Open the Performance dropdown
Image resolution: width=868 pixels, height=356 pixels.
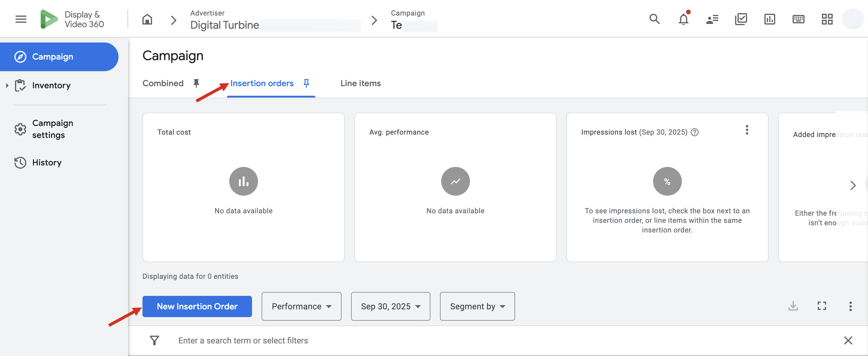tap(301, 306)
